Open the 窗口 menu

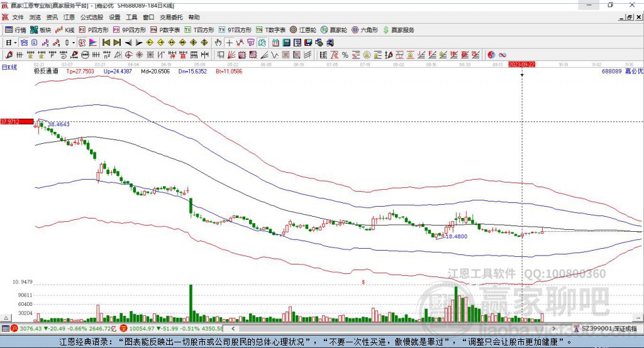[148, 17]
